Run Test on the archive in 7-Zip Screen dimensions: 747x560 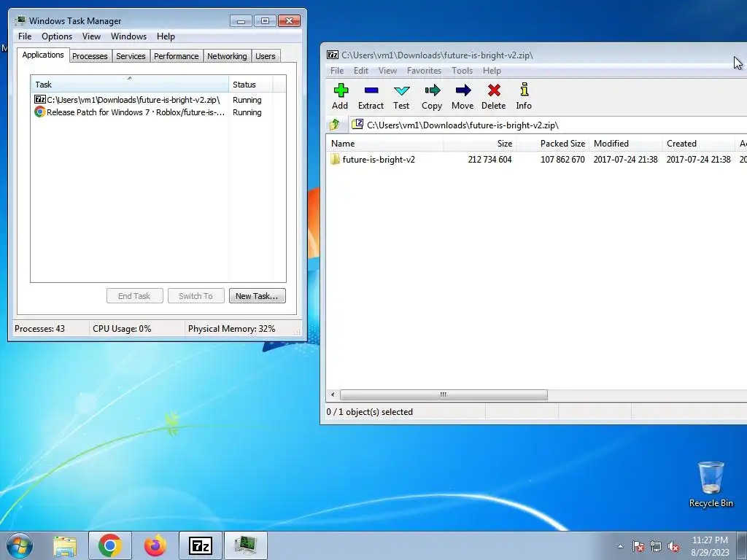tap(402, 90)
